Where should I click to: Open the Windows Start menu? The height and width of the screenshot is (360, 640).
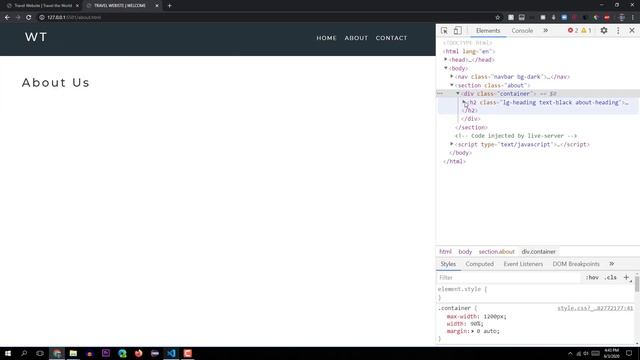(8, 353)
